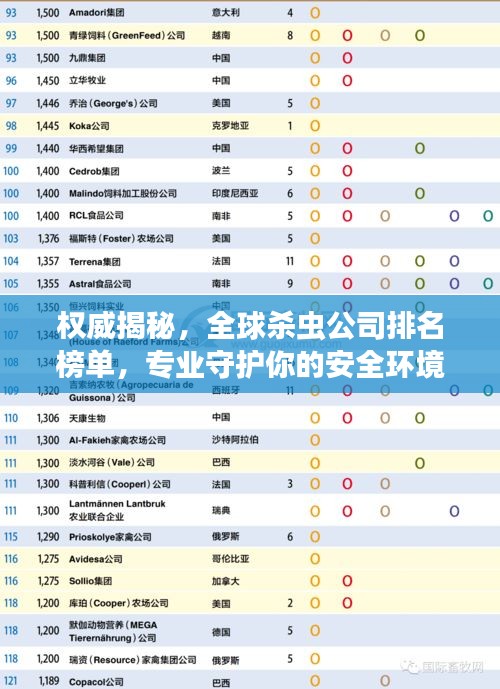Click the rank number 105
Viewport: 500px width, 689px height.
tap(11, 284)
